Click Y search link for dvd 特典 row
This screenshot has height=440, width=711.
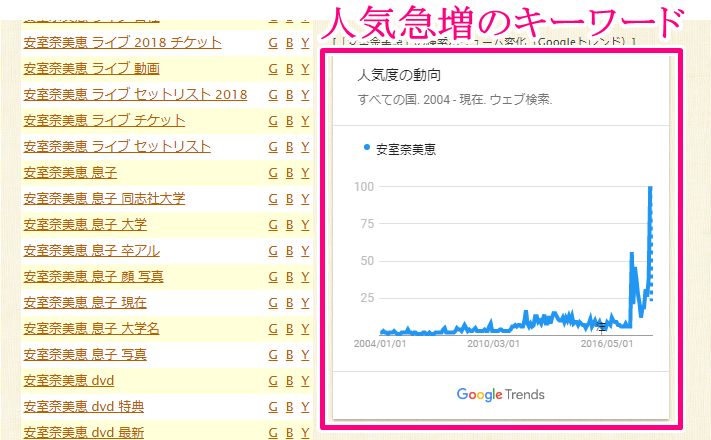[x=305, y=406]
